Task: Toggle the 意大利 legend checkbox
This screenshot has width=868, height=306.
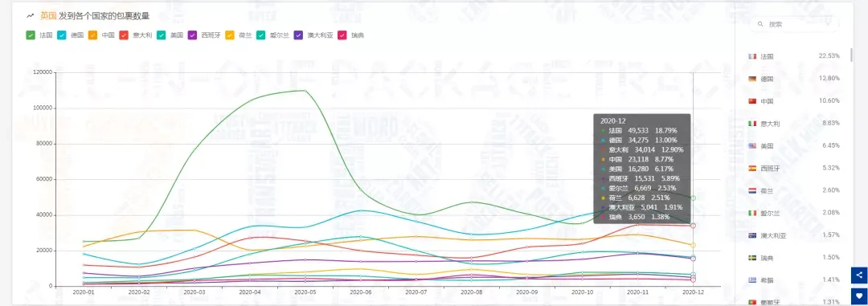Action: 124,35
